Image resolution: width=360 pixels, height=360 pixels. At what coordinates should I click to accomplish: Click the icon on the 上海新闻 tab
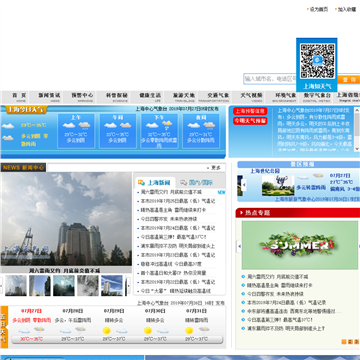pos(141,183)
